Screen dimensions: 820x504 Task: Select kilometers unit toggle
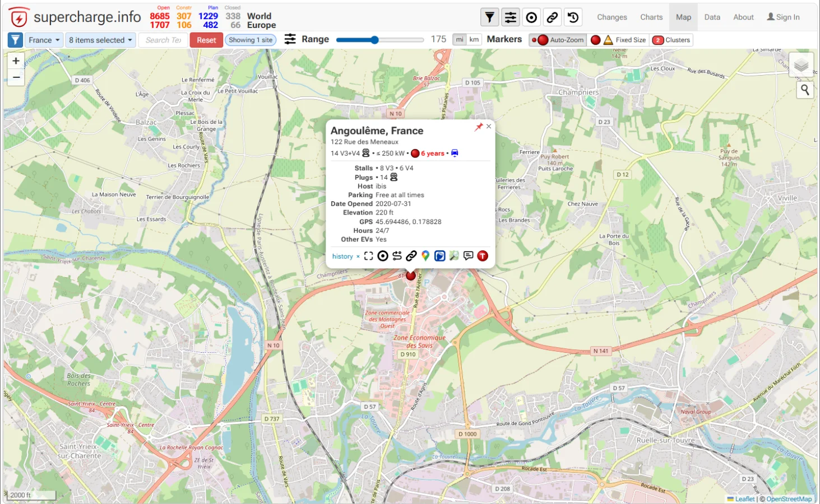tap(474, 39)
